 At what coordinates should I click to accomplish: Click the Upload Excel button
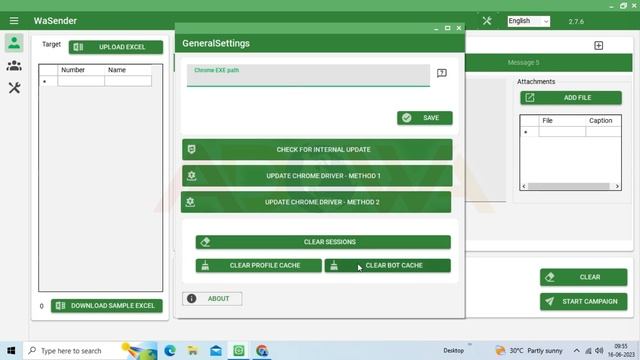point(116,47)
